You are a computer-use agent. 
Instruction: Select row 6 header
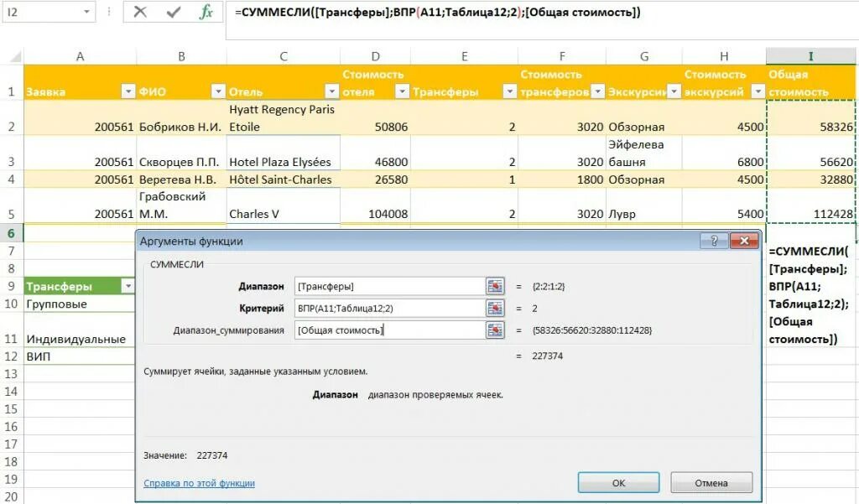(x=12, y=233)
